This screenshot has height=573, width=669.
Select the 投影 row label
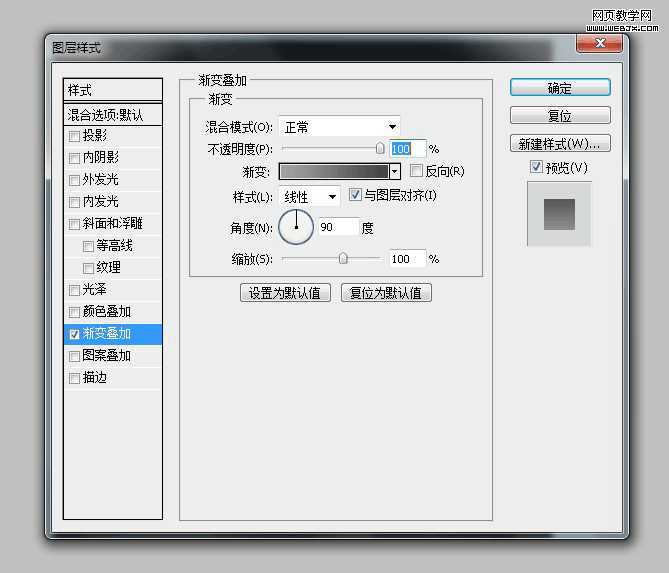coord(95,135)
